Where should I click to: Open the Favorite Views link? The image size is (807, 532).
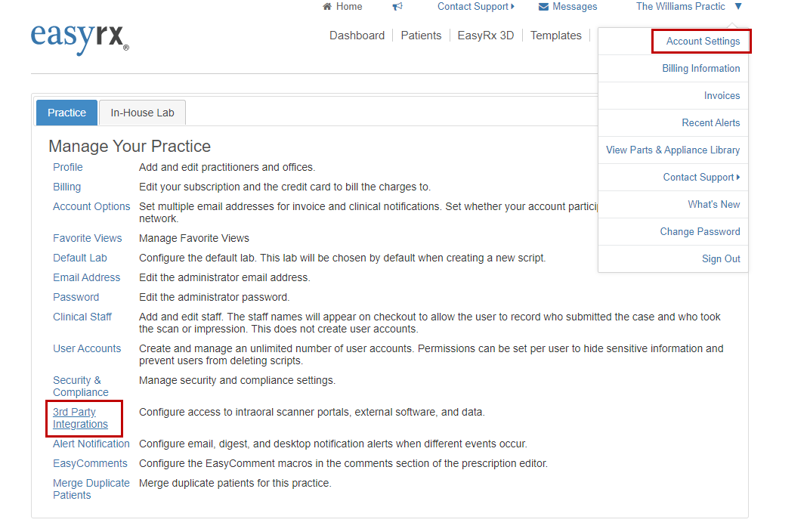pyautogui.click(x=88, y=238)
